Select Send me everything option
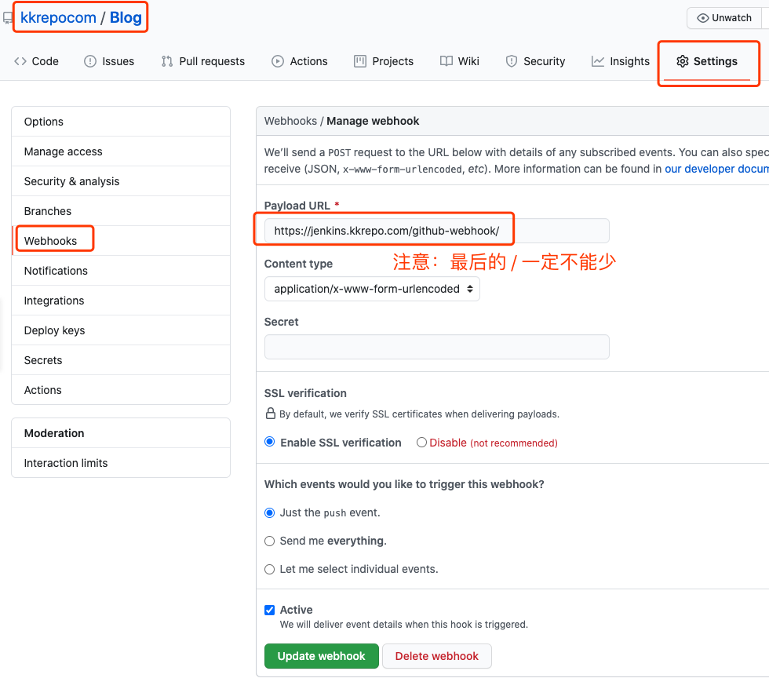Screen dimensions: 769x700 point(269,541)
